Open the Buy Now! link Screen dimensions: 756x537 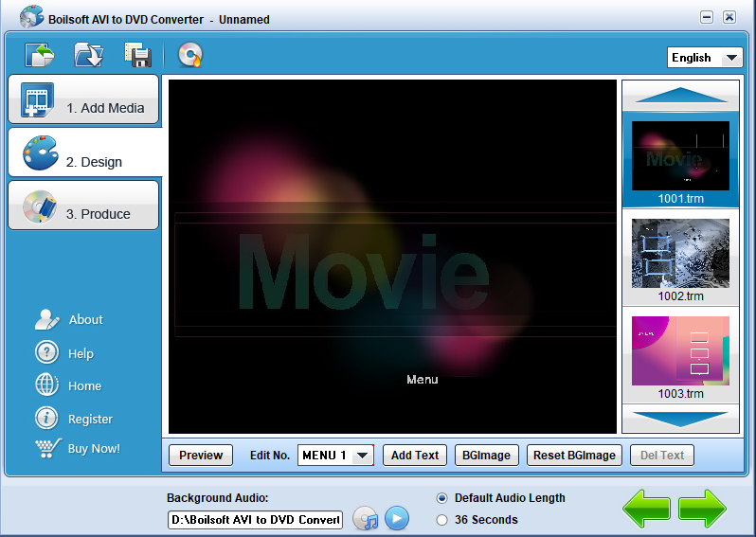point(94,449)
